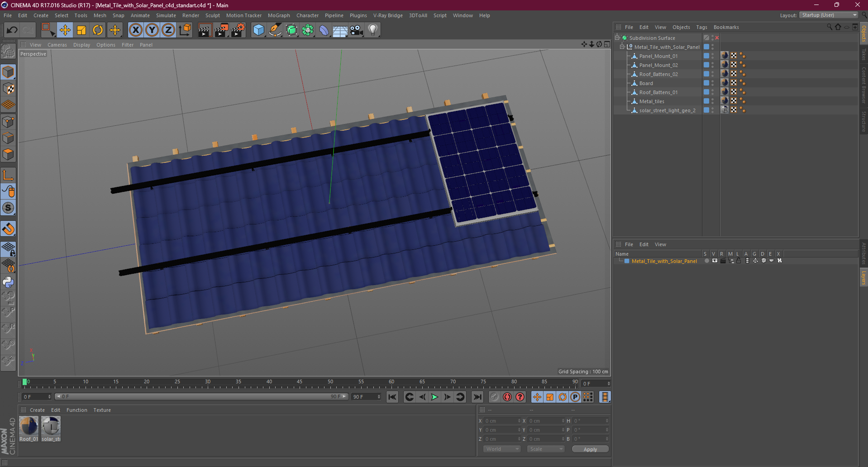
Task: Toggle X axis lock
Action: pyautogui.click(x=135, y=30)
